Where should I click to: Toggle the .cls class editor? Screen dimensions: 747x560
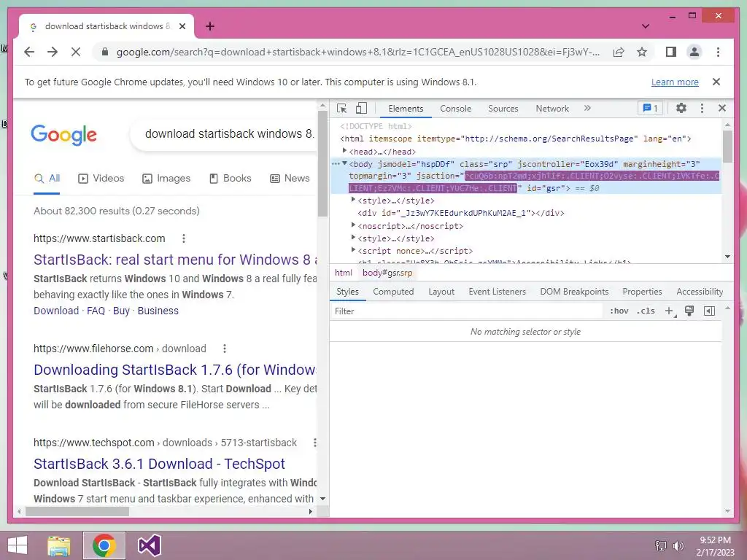coord(646,311)
